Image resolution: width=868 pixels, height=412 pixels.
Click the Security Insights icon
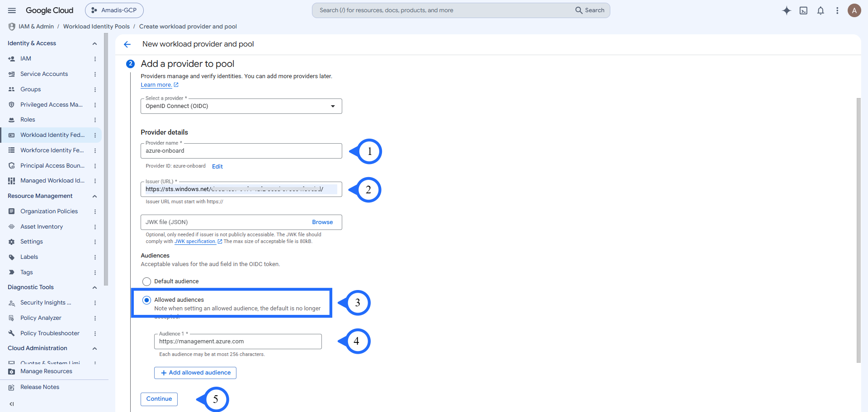(x=12, y=303)
